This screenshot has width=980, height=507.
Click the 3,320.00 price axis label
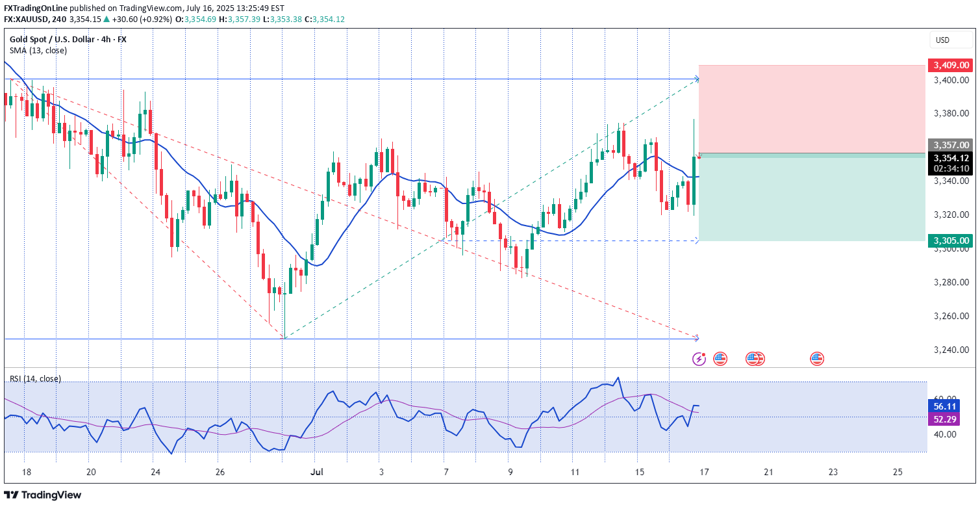click(952, 215)
